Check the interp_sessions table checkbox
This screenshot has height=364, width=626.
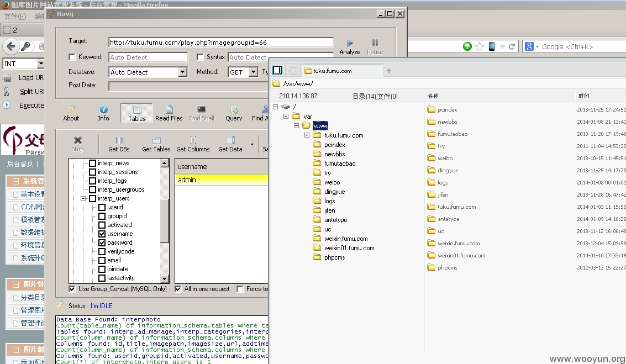coord(93,172)
